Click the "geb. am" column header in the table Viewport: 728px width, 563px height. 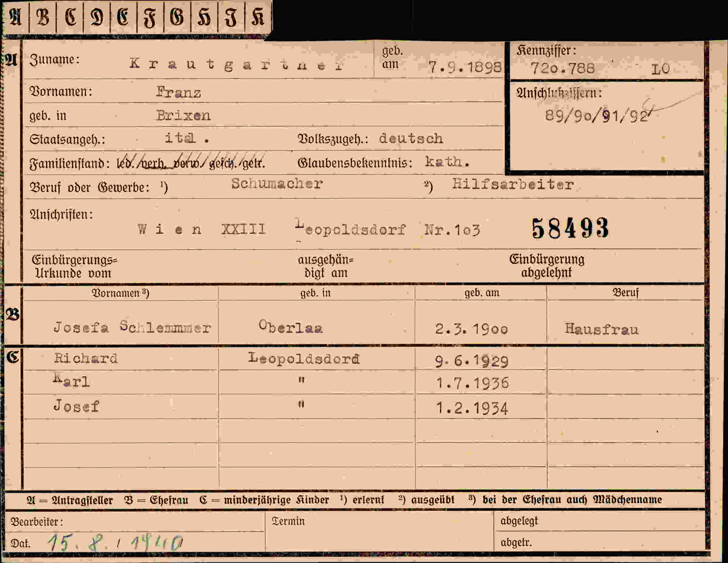click(x=482, y=293)
